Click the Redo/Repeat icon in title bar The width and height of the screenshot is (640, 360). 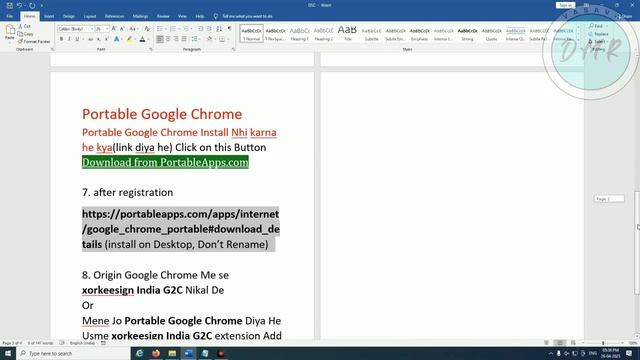(32, 5)
